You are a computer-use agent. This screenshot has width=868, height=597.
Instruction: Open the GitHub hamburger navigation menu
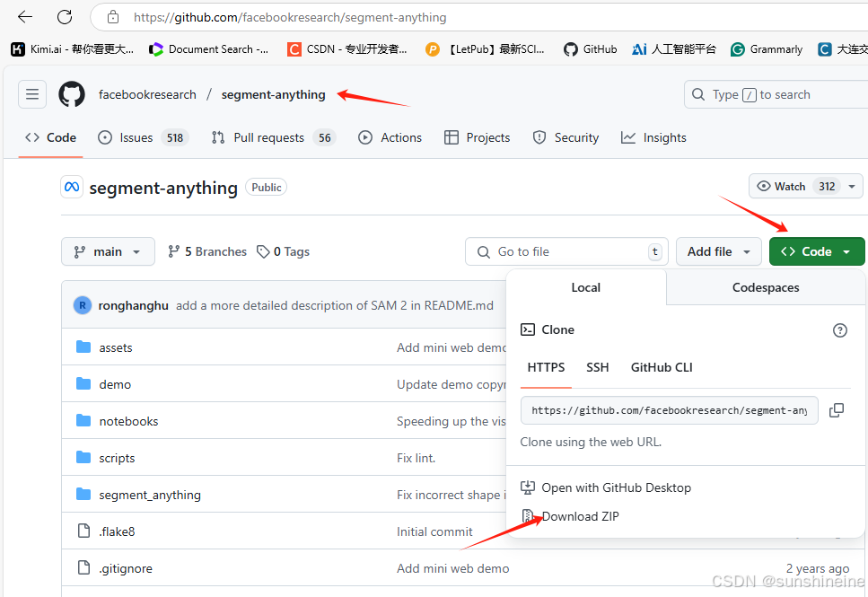pos(32,94)
